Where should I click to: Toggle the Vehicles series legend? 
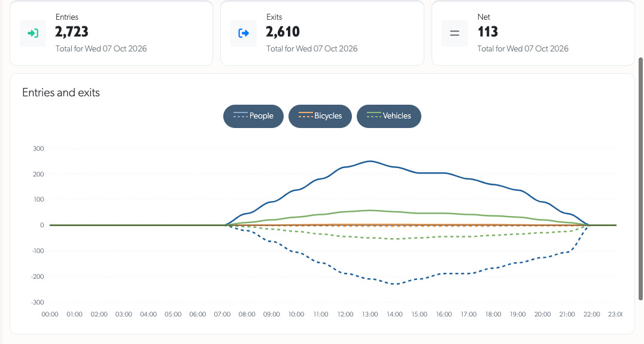389,116
